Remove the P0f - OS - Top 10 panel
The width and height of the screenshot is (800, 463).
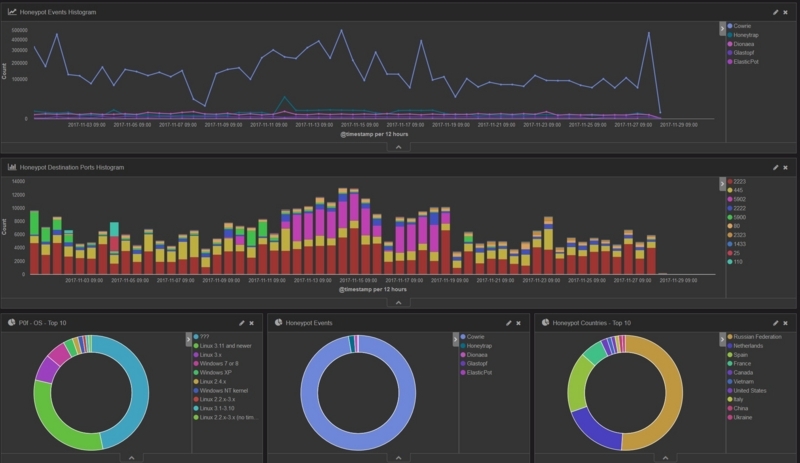coord(252,323)
